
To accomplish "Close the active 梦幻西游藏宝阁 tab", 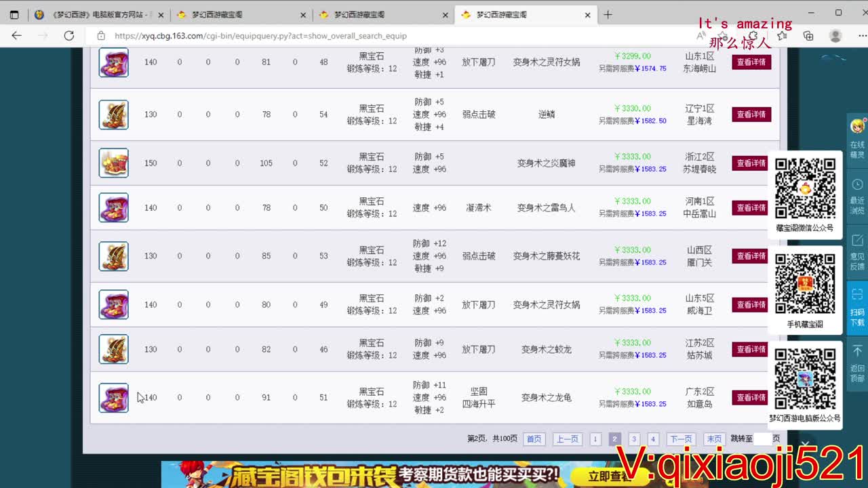I will tap(587, 14).
